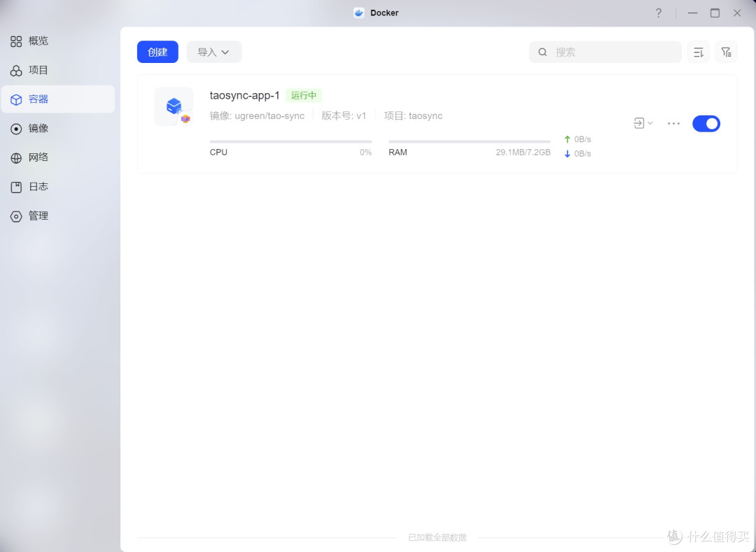Screen dimensions: 756x552
Task: Open the 管理 management section
Action: click(x=58, y=215)
